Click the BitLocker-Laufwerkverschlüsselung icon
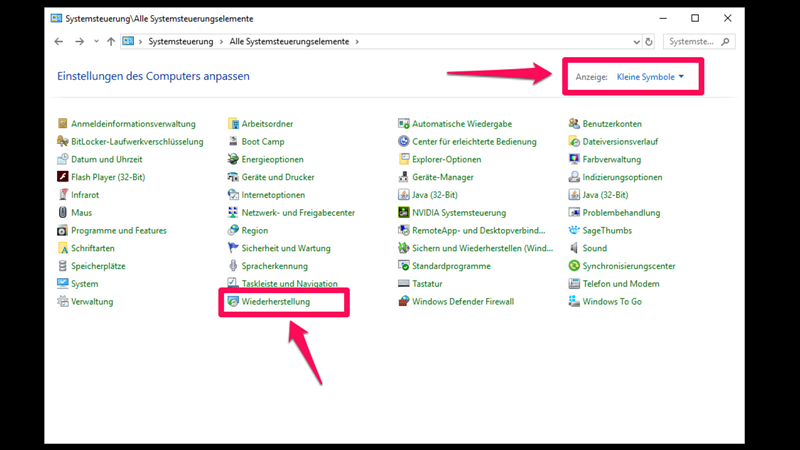This screenshot has height=450, width=800. (63, 142)
